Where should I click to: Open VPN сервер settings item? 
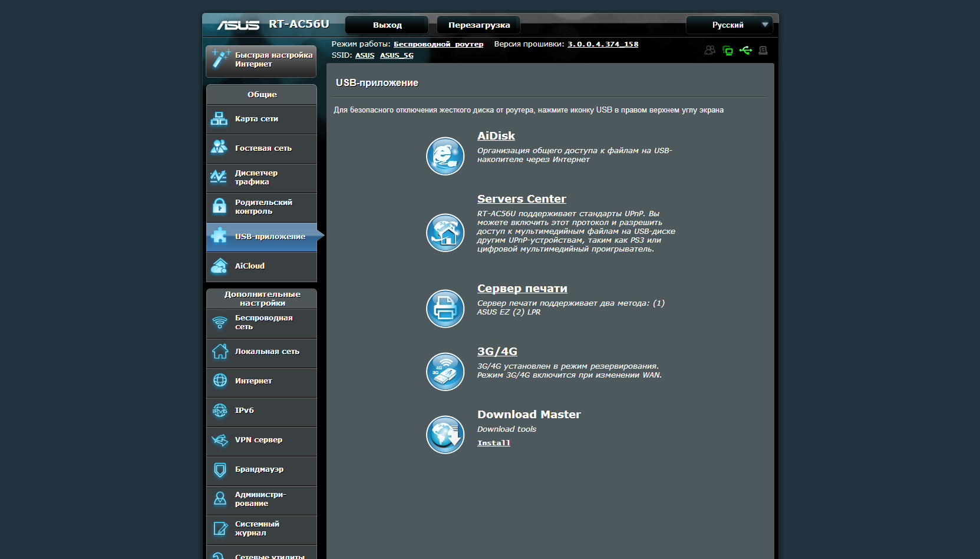click(262, 441)
